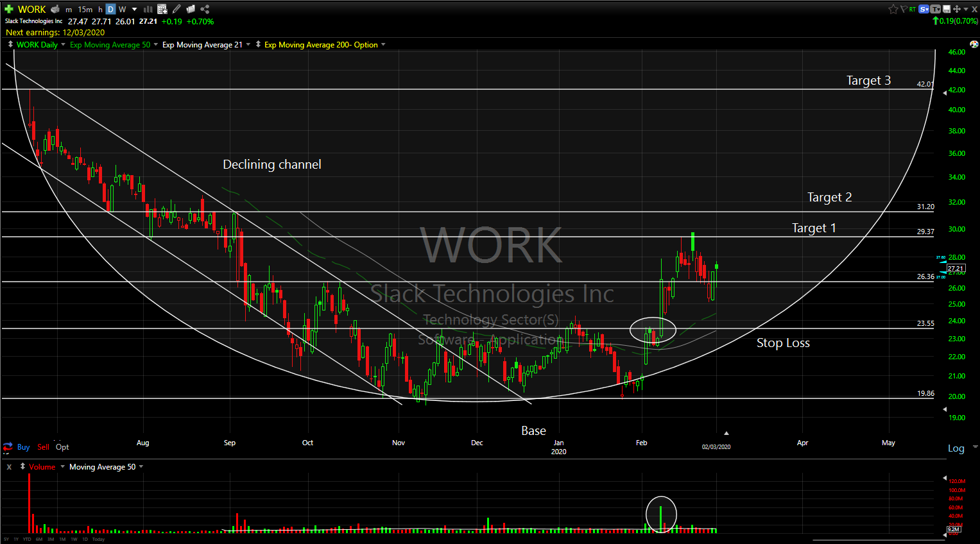Viewport: 980px width, 544px height.
Task: Click the Exp Moving Average 21 label
Action: click(x=202, y=44)
